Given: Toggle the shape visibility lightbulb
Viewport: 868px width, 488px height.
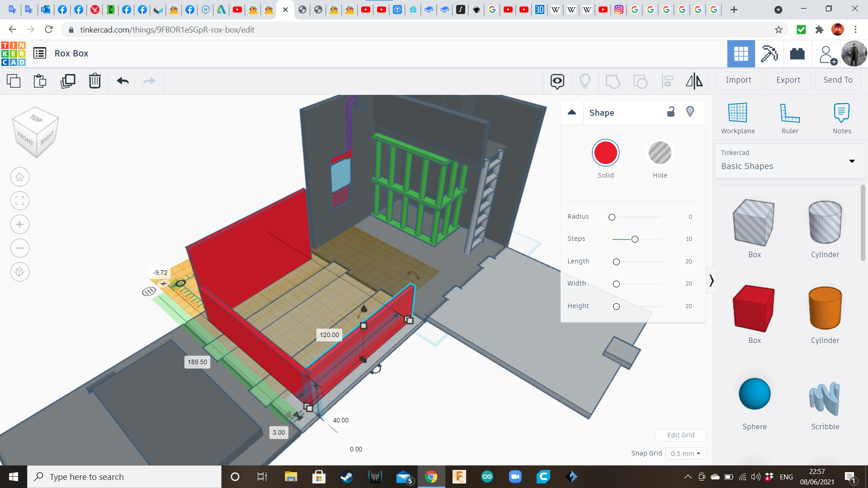Looking at the screenshot, I should (x=690, y=112).
